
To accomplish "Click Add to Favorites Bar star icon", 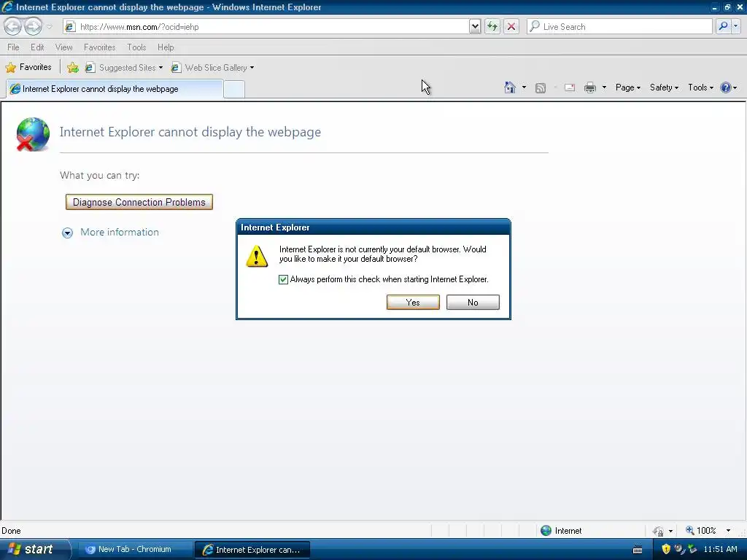I will (x=73, y=68).
